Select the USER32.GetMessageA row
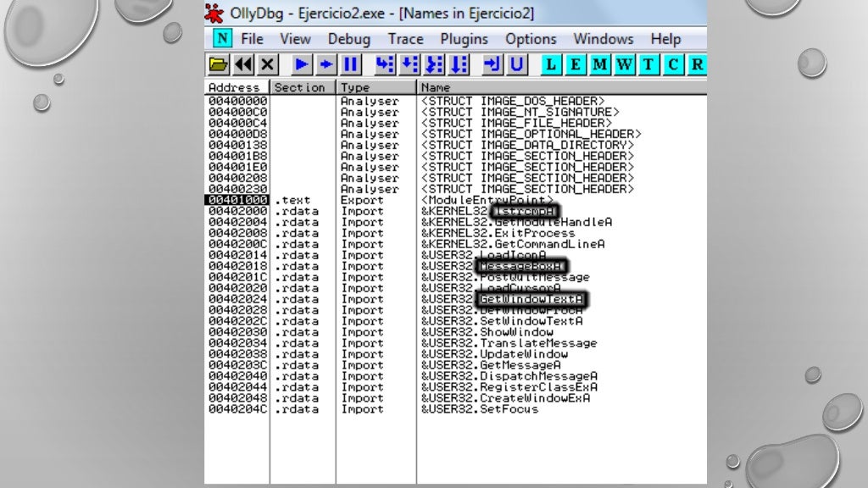The height and width of the screenshot is (488, 868). point(455,365)
